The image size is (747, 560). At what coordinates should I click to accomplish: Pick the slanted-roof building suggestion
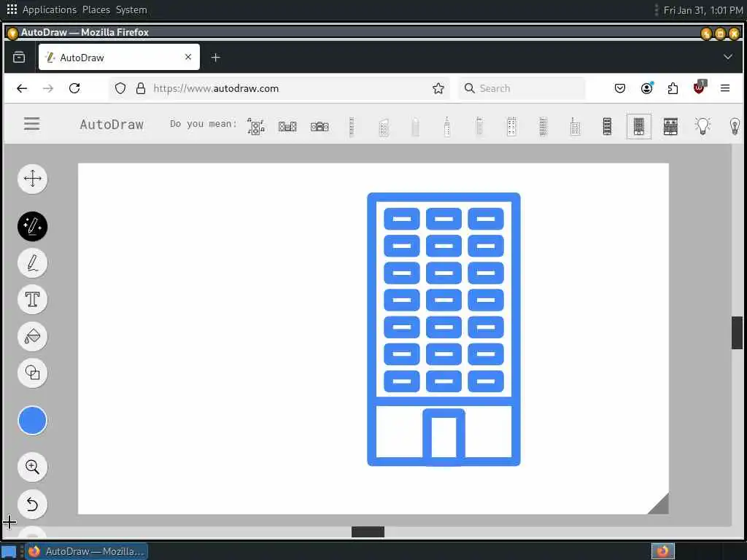coord(384,127)
